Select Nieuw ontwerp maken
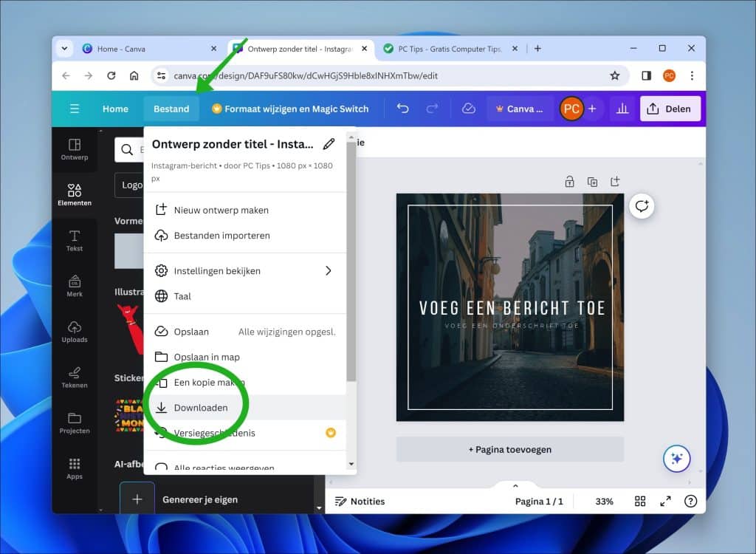This screenshot has height=554, width=756. pyautogui.click(x=245, y=210)
